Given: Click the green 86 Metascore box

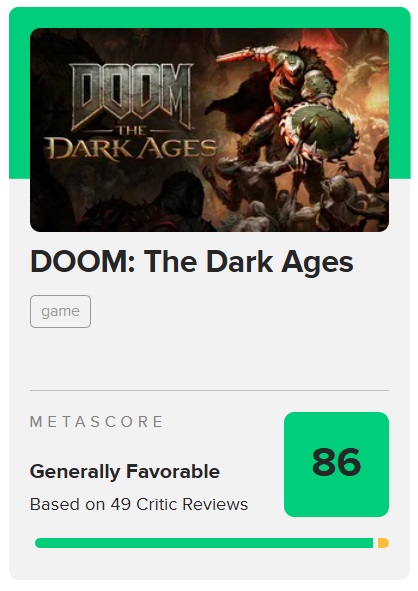Looking at the screenshot, I should tap(336, 464).
